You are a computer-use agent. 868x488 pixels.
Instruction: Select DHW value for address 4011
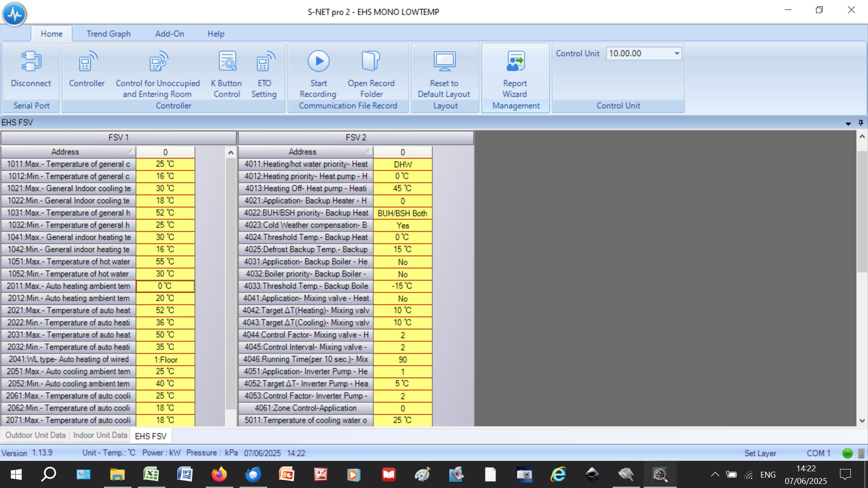(x=403, y=164)
